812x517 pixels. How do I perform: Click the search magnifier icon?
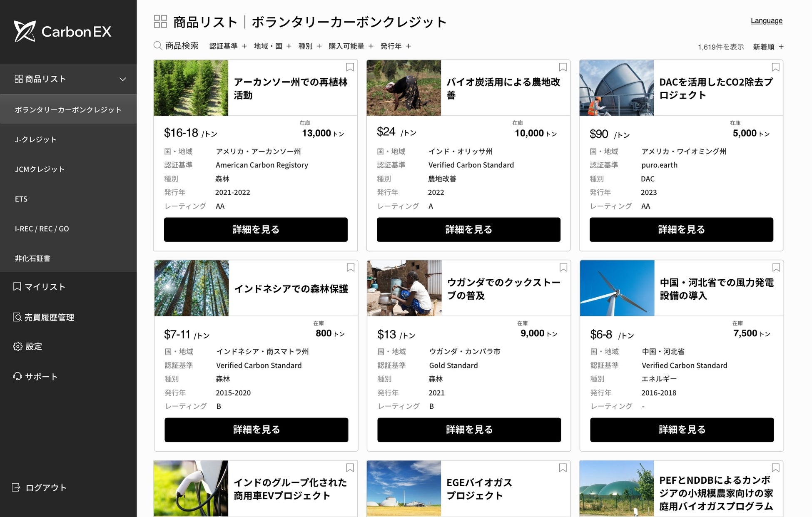point(157,46)
